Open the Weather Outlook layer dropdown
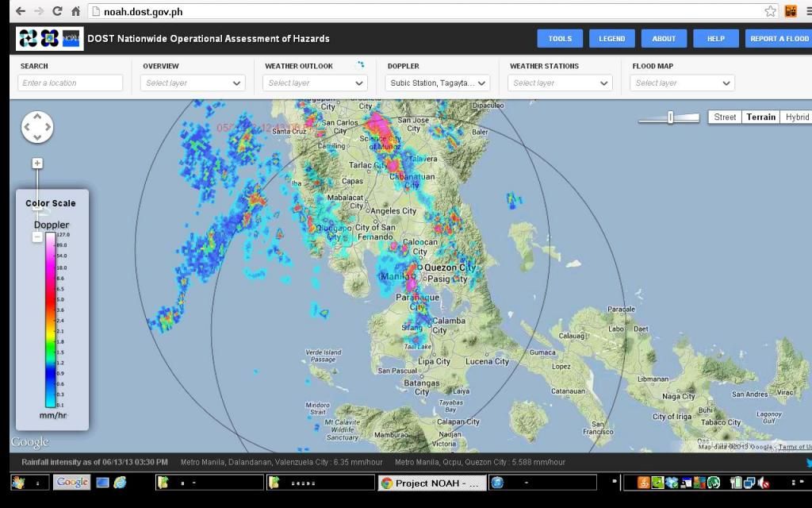 (316, 83)
